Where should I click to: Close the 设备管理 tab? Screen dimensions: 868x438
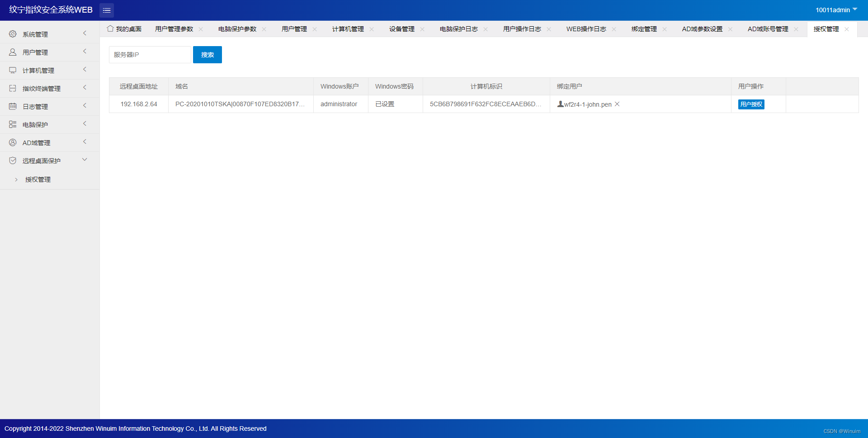point(422,29)
